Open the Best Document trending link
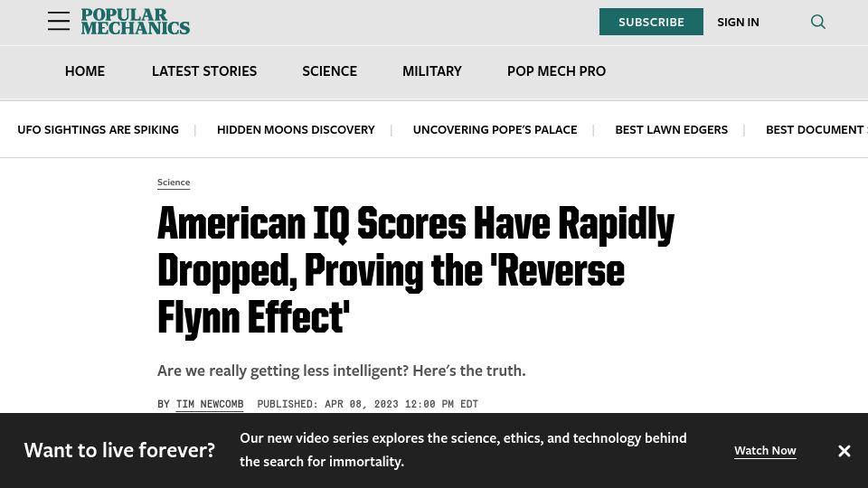 pos(816,130)
